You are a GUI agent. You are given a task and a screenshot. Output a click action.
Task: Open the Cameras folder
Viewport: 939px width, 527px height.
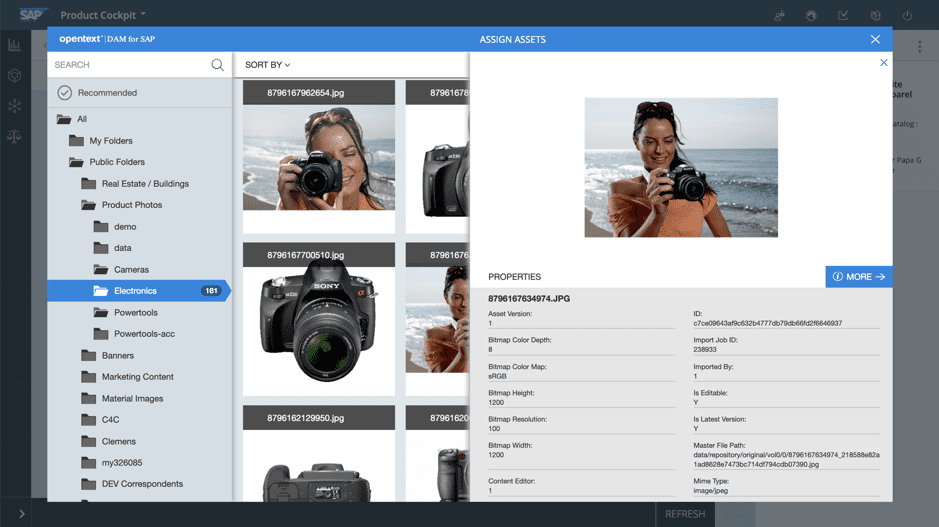click(x=122, y=269)
